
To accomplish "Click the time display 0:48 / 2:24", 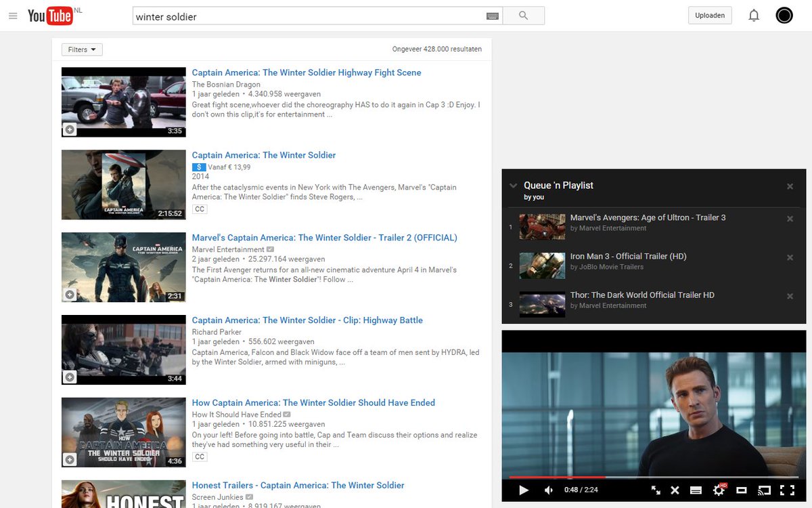I will coord(581,490).
